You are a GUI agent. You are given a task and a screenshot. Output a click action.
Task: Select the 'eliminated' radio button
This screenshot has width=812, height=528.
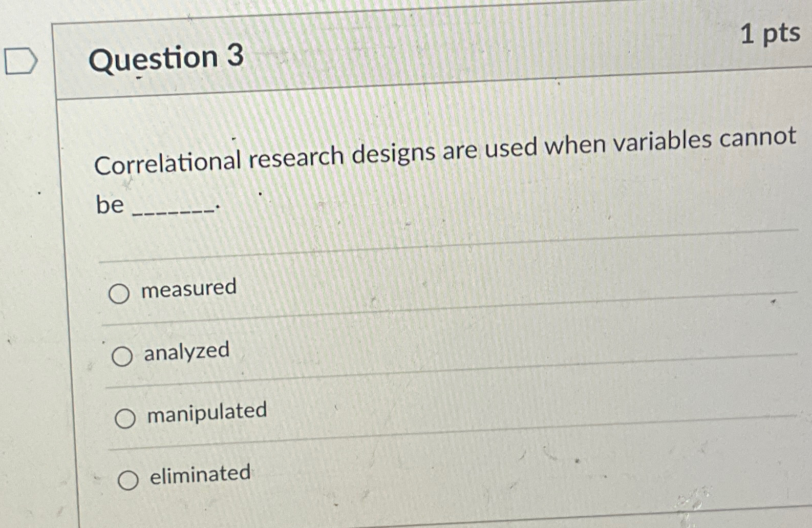point(129,479)
